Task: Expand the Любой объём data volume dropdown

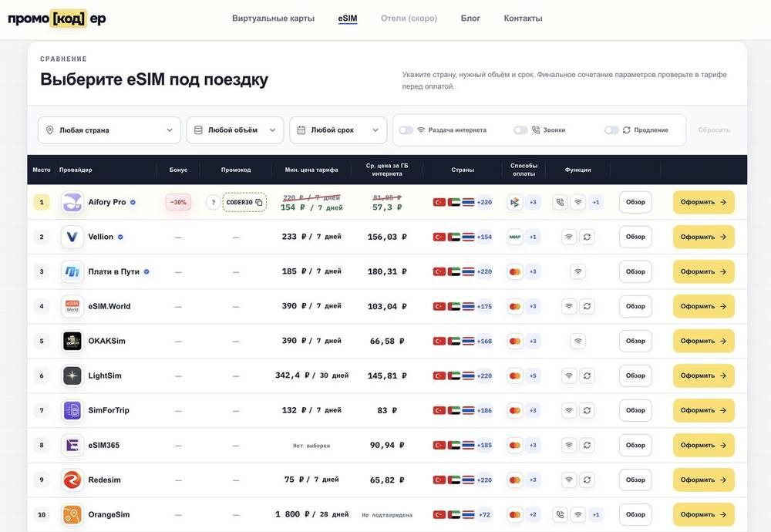Action: pos(235,130)
